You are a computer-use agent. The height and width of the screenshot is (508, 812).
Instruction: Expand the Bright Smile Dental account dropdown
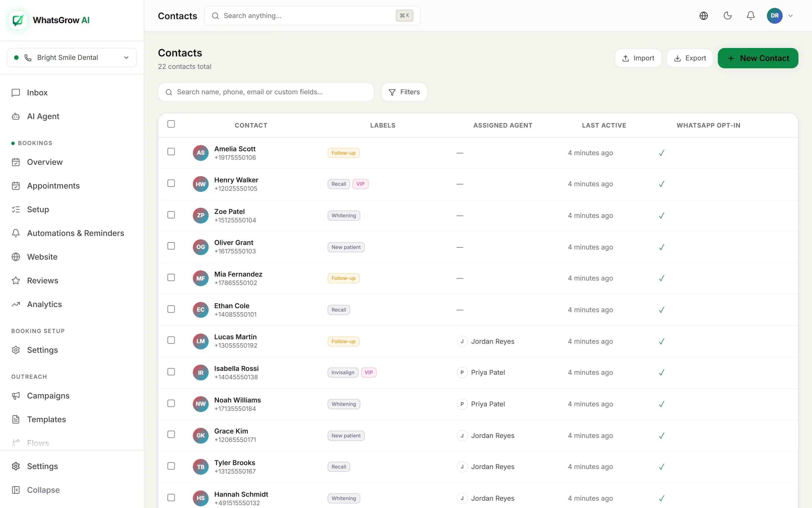(x=72, y=58)
